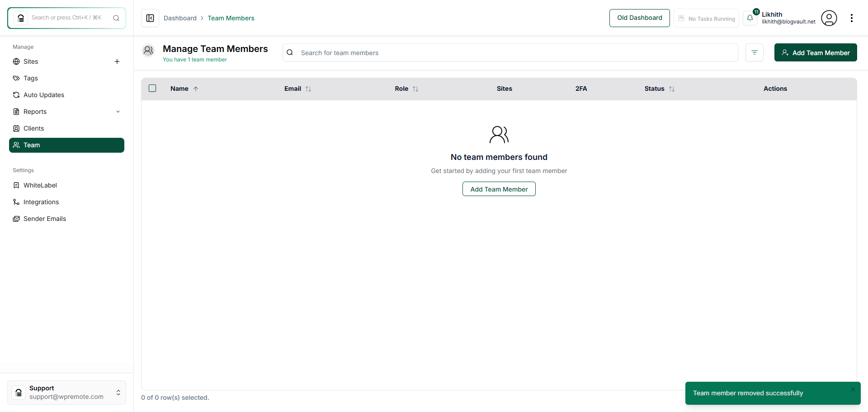Expand the support email selector
Viewport: 868px width, 412px height.
click(x=118, y=393)
